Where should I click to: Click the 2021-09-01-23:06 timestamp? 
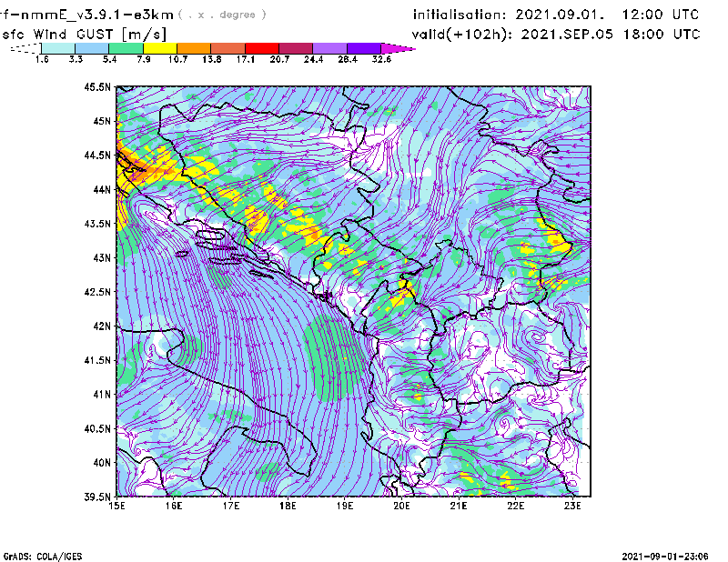665,557
